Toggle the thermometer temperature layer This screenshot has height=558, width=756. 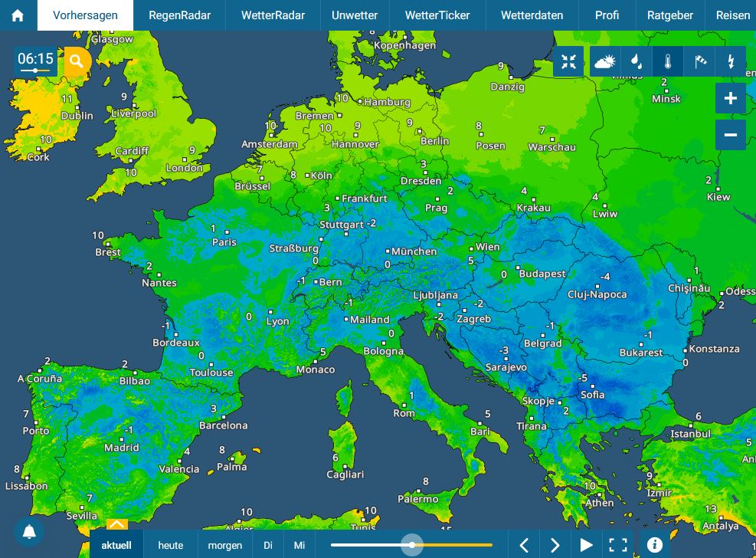(x=668, y=62)
